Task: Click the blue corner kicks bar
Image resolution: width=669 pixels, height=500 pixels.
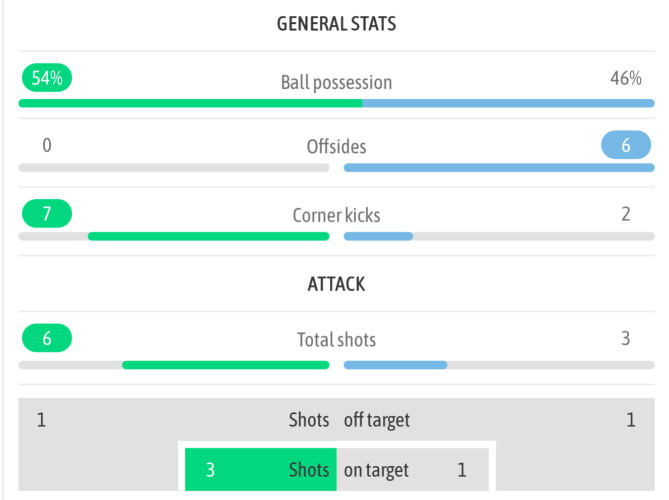Action: [378, 236]
